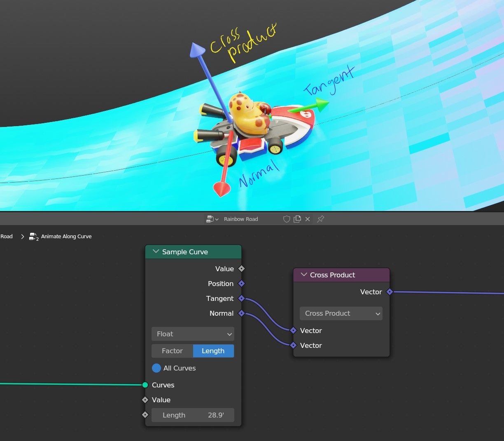
Task: Click the Curves input socket
Action: point(145,385)
